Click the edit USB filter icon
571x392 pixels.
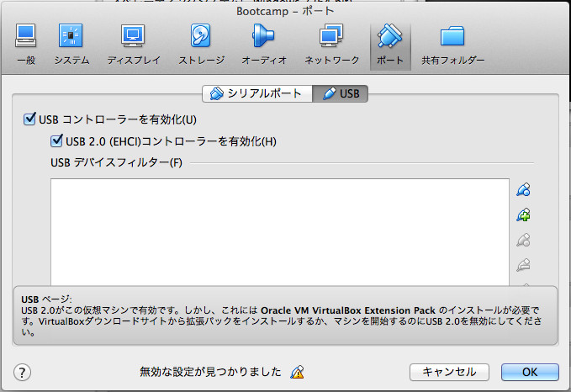523,240
